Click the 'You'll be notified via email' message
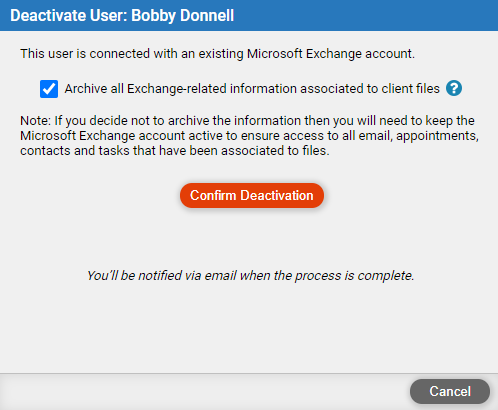This screenshot has height=410, width=498. [x=250, y=276]
